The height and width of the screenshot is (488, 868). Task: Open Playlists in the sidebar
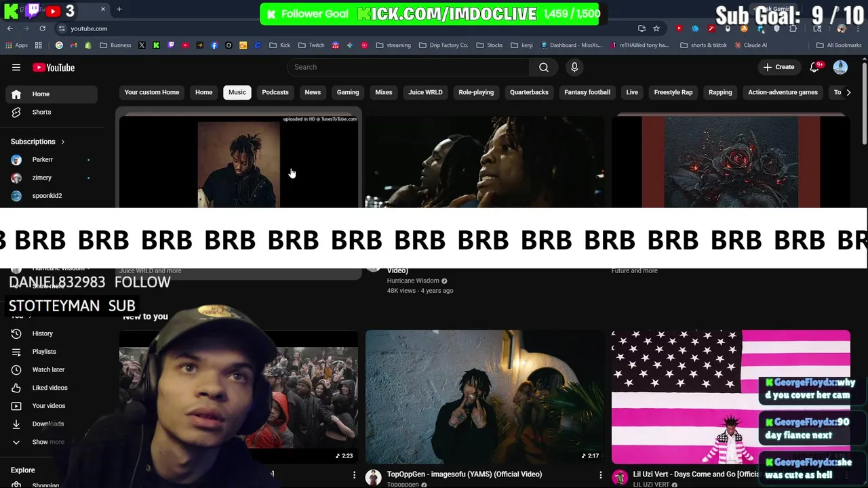tap(52, 352)
